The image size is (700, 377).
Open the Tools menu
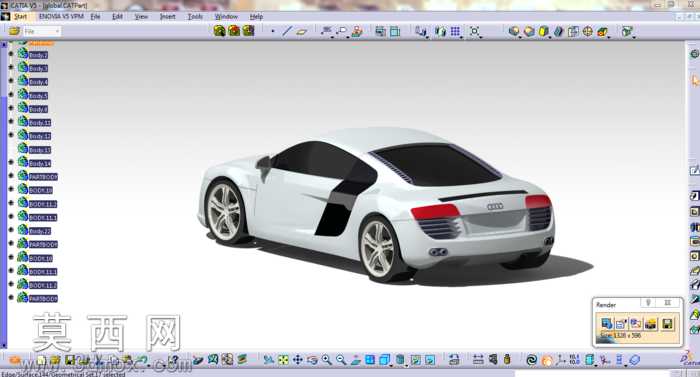(x=195, y=17)
